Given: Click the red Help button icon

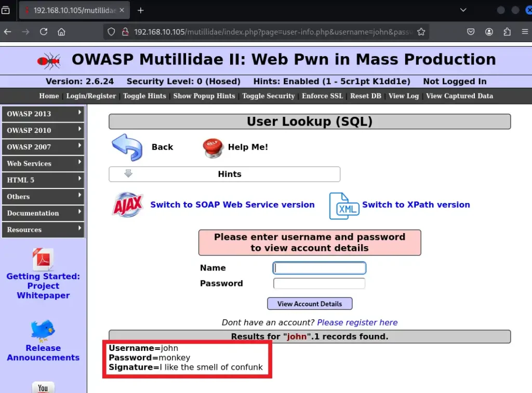Looking at the screenshot, I should click(212, 148).
